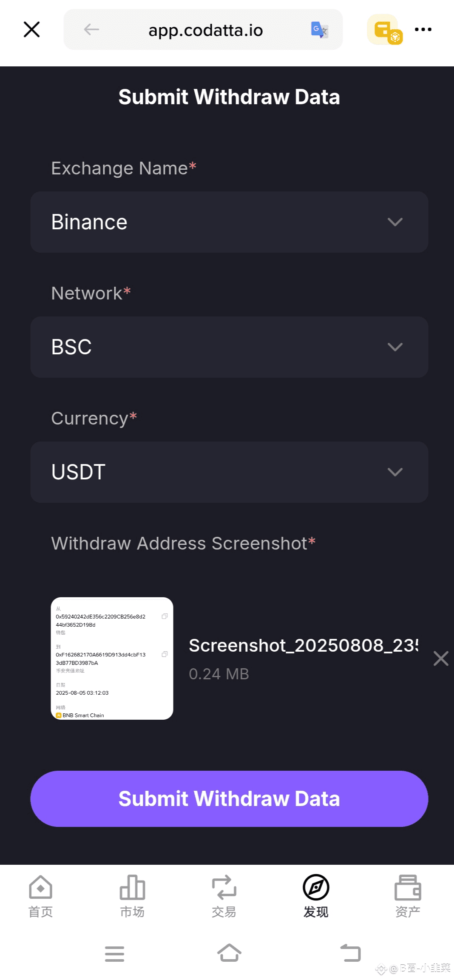Open the three-dot more options menu
The width and height of the screenshot is (454, 980).
423,29
